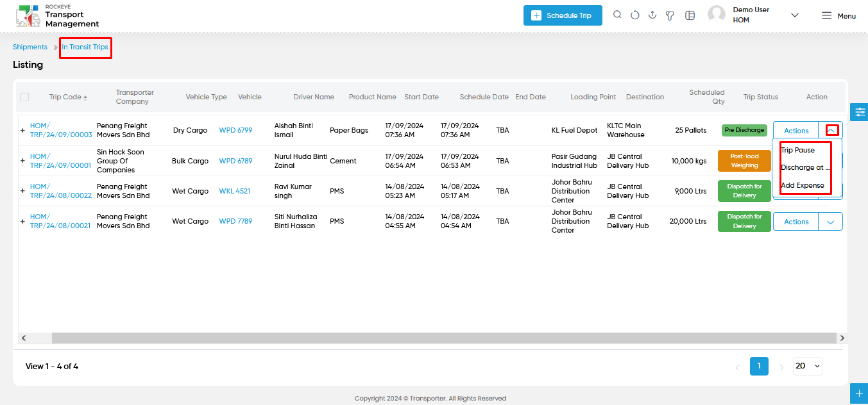Expand the row for trip HOM/TRP/24/09/00003
This screenshot has width=868, height=405.
[x=23, y=131]
